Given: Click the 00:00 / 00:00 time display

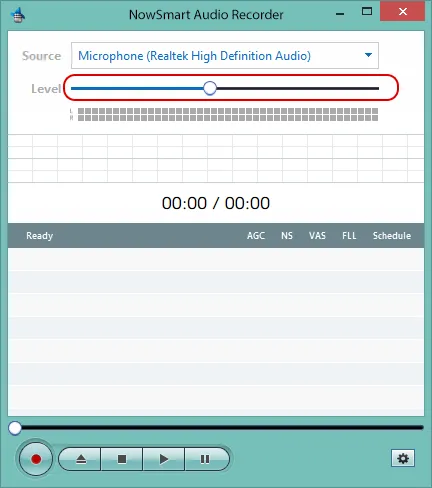Looking at the screenshot, I should 216,203.
